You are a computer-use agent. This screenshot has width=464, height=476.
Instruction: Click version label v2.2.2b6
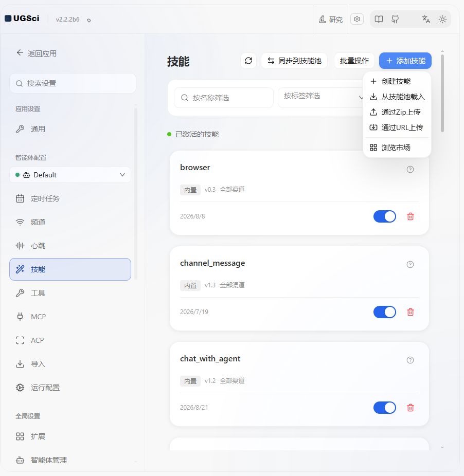pos(67,20)
